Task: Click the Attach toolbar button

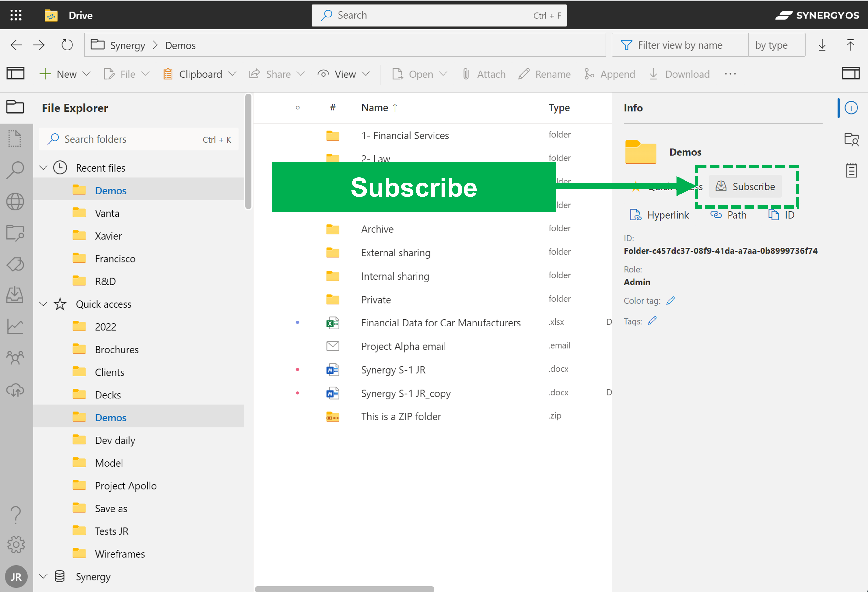Action: 484,74
